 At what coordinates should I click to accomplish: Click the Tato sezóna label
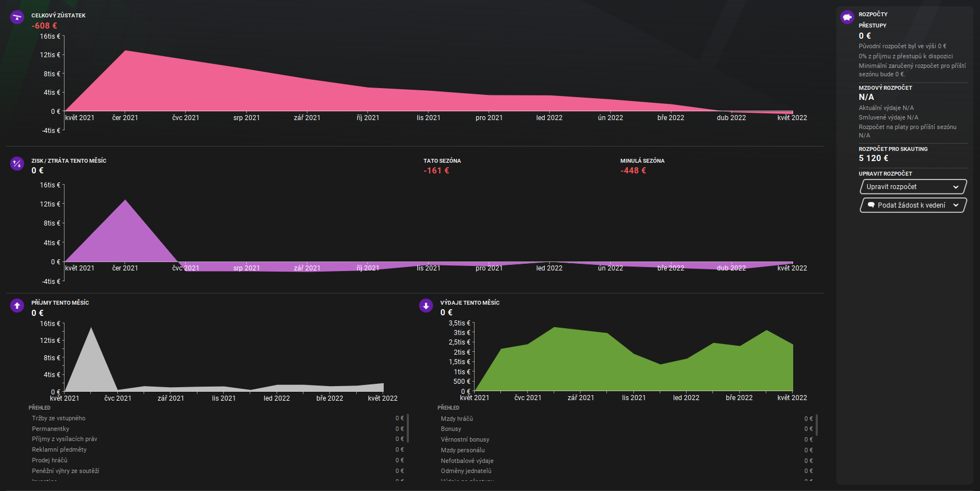click(442, 161)
